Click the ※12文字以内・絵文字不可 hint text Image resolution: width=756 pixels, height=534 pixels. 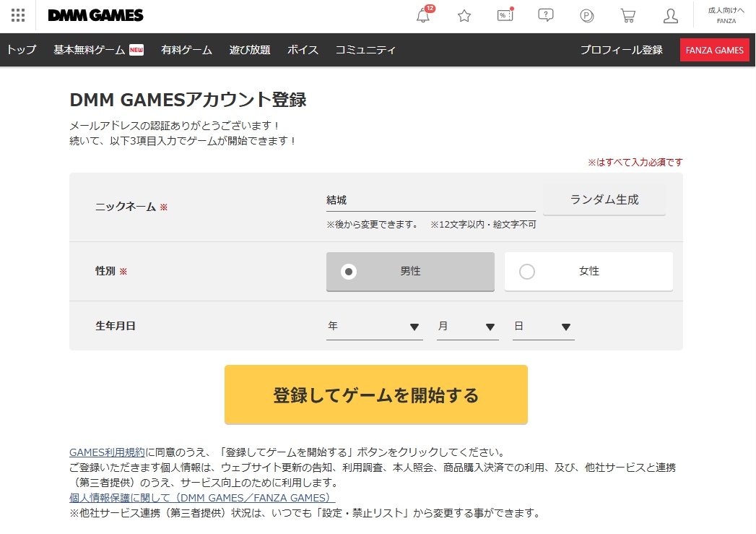click(483, 224)
